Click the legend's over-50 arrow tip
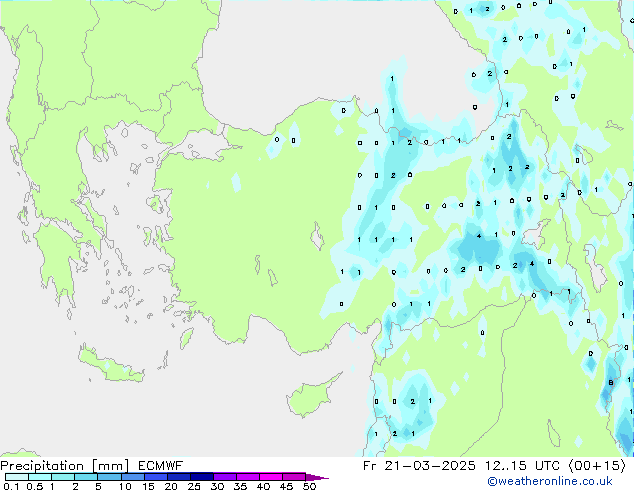Viewport: 634px width, 490px height. 317,477
